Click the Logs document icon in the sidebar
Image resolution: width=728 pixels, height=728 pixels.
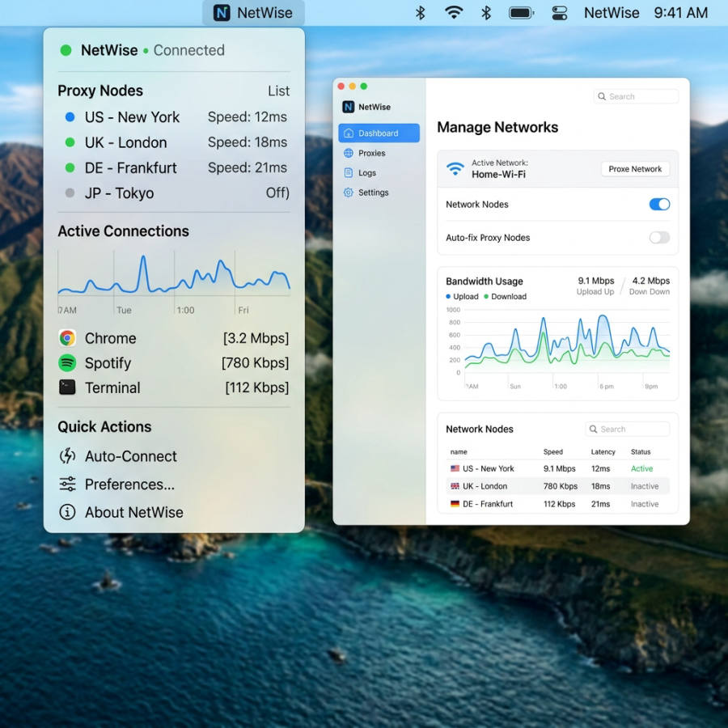pyautogui.click(x=348, y=173)
